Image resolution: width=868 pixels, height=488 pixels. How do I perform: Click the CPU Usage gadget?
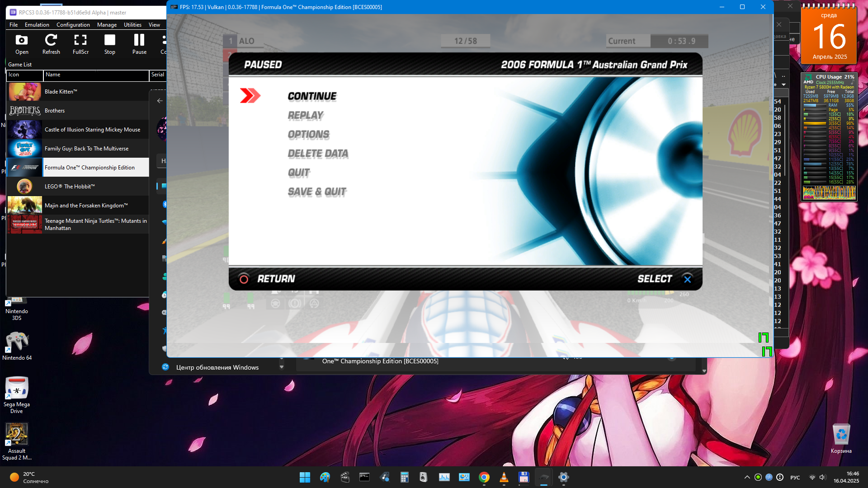829,137
